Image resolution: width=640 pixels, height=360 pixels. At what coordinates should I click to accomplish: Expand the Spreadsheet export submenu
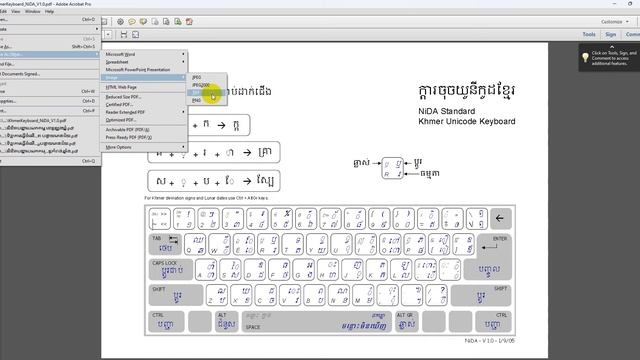pos(144,62)
